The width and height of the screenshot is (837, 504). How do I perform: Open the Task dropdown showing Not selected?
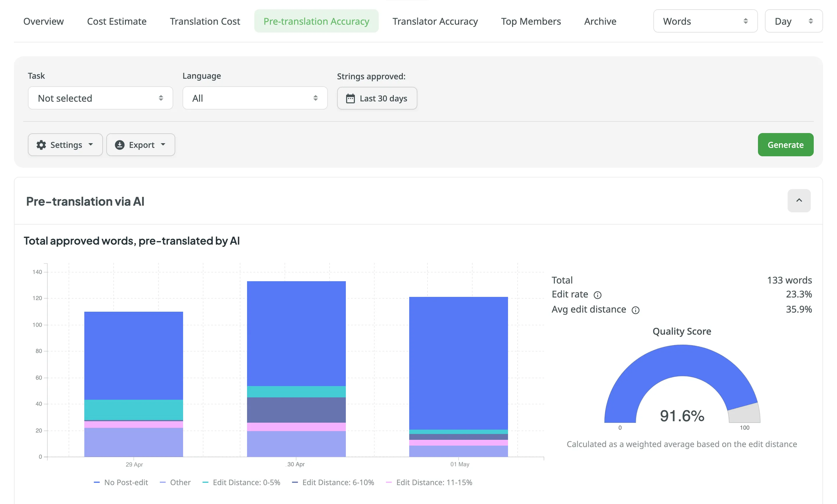(100, 98)
